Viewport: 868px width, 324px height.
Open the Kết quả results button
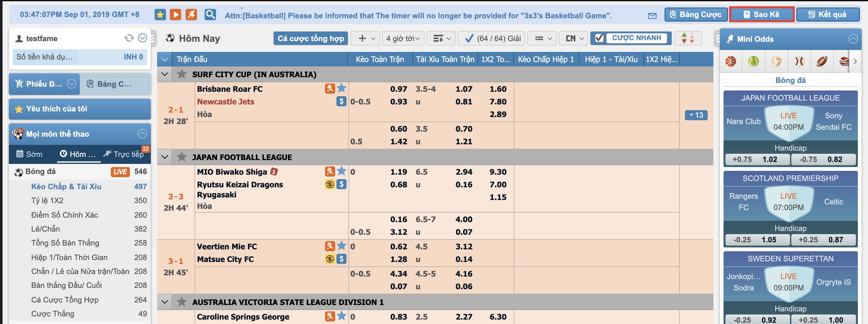coord(827,15)
